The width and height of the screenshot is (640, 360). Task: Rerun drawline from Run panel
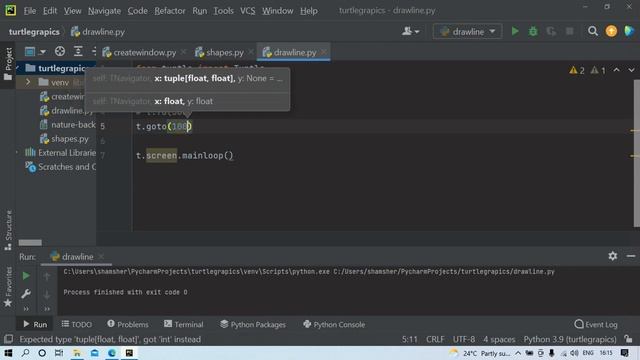26,276
